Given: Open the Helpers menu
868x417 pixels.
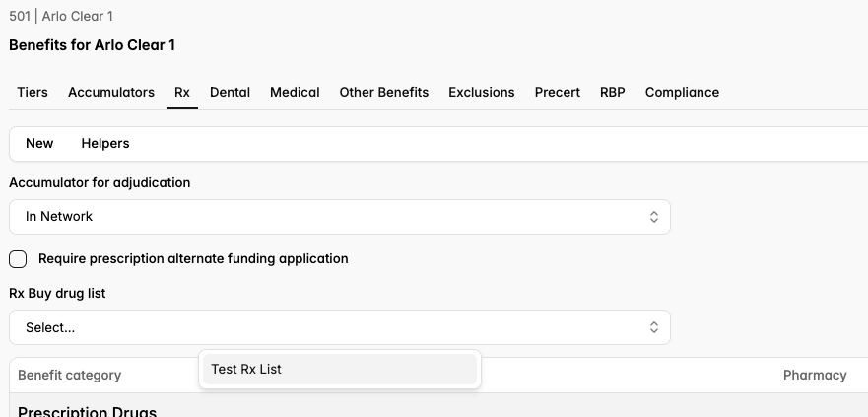Looking at the screenshot, I should pos(105,143).
